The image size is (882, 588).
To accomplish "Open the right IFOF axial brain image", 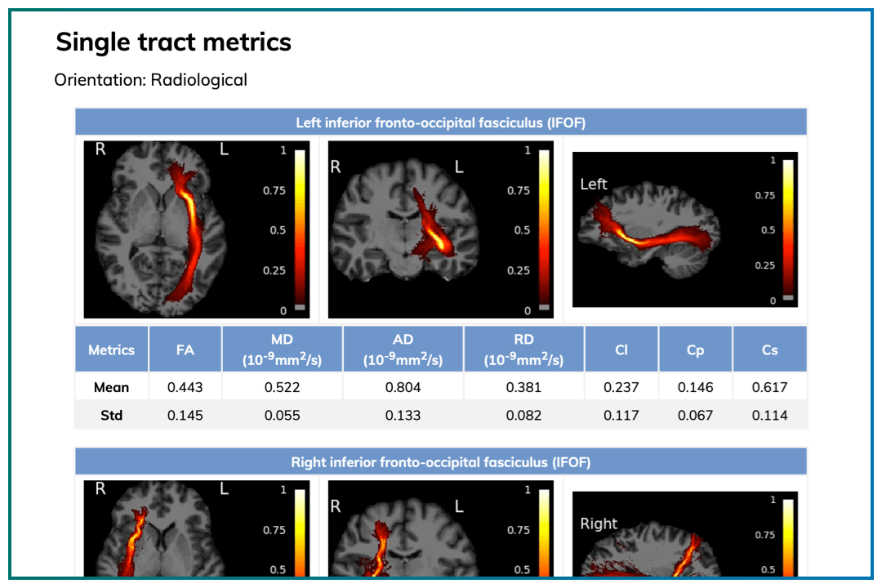I will pos(197,528).
